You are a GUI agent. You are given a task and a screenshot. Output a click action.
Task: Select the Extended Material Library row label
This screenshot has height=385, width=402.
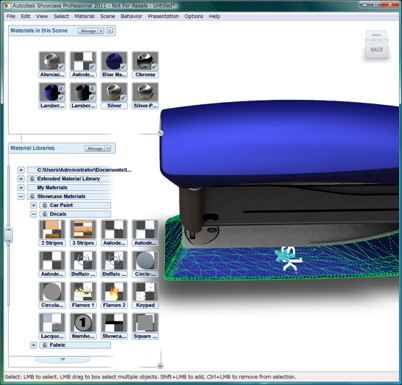coord(68,179)
